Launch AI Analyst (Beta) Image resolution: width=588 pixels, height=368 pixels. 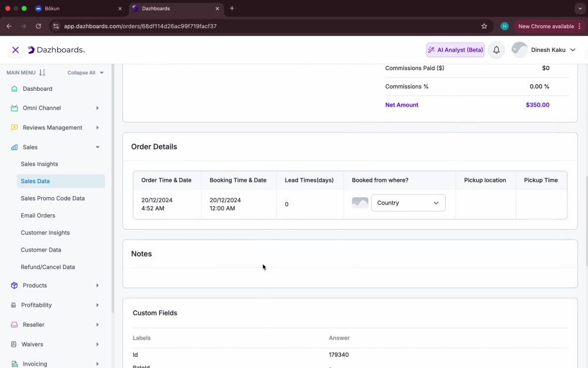click(455, 50)
